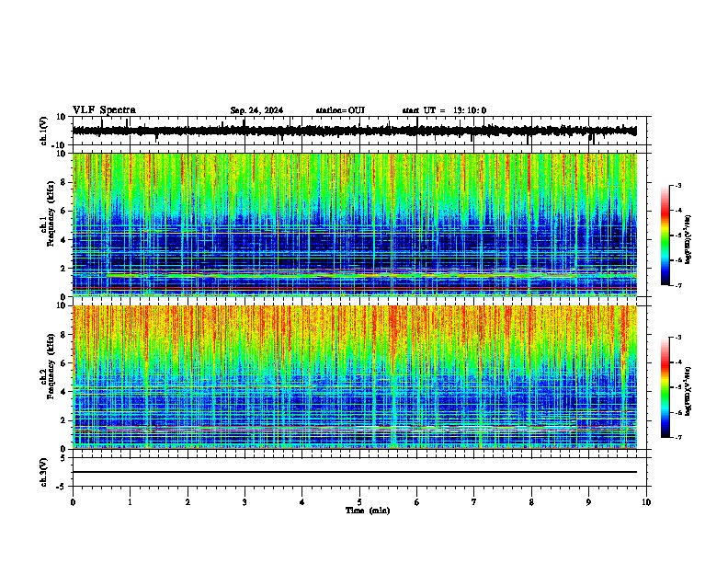Click the time axis tick label "7"

point(474,502)
